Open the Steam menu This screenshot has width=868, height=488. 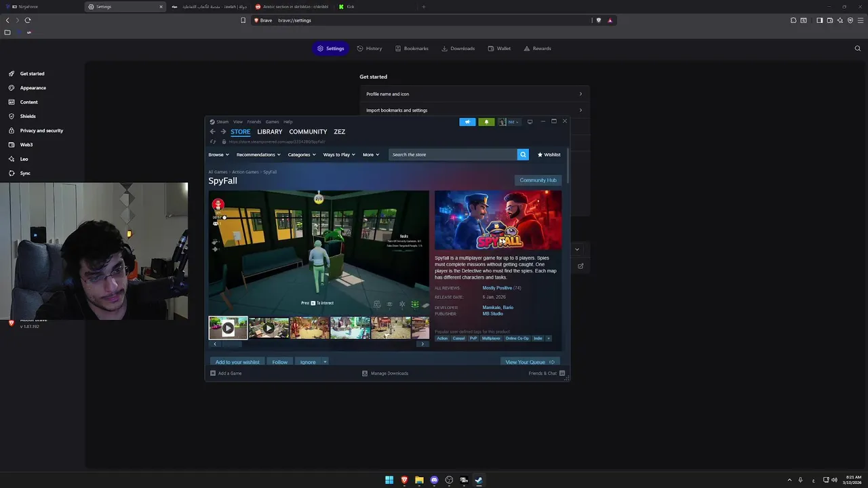click(x=222, y=122)
